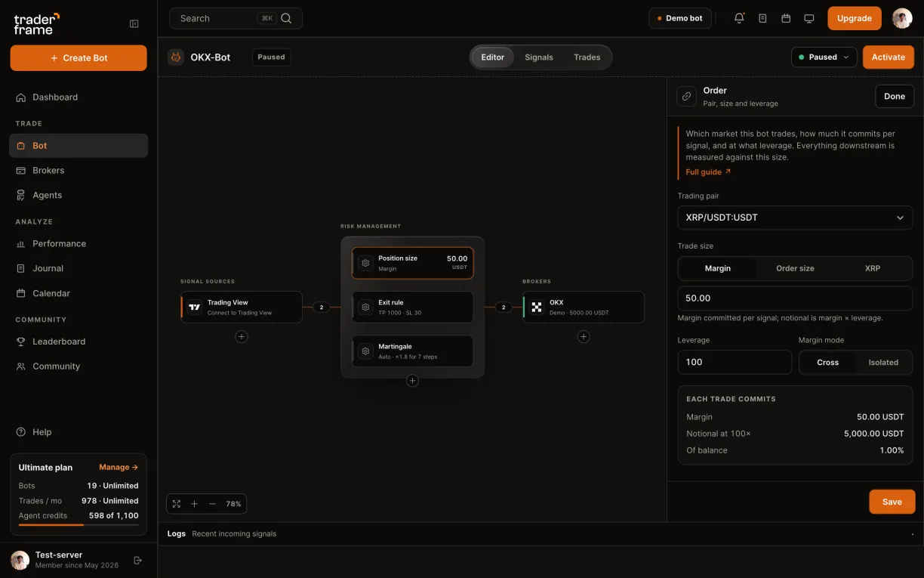This screenshot has height=578, width=924.
Task: Select XRP trade size option
Action: pyautogui.click(x=873, y=268)
